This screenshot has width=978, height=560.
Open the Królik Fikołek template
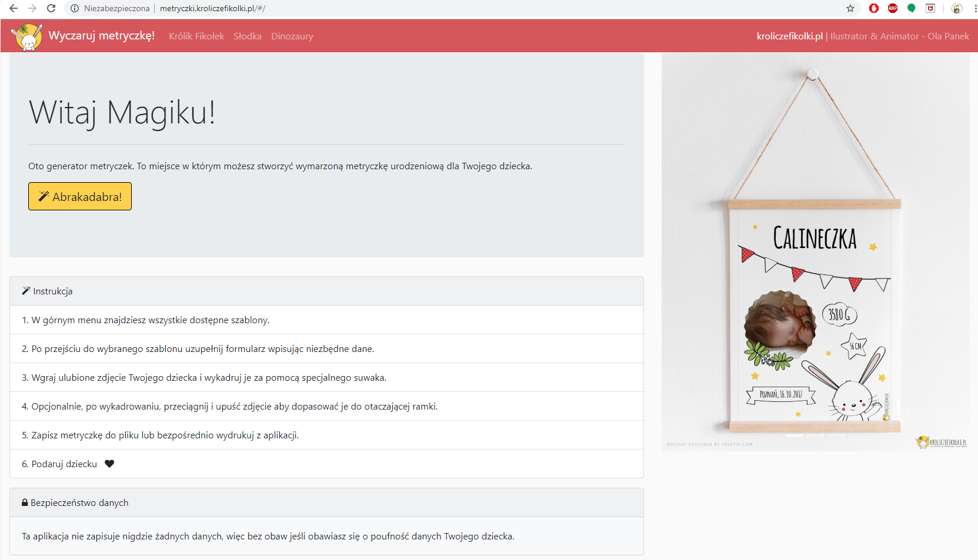pyautogui.click(x=196, y=36)
